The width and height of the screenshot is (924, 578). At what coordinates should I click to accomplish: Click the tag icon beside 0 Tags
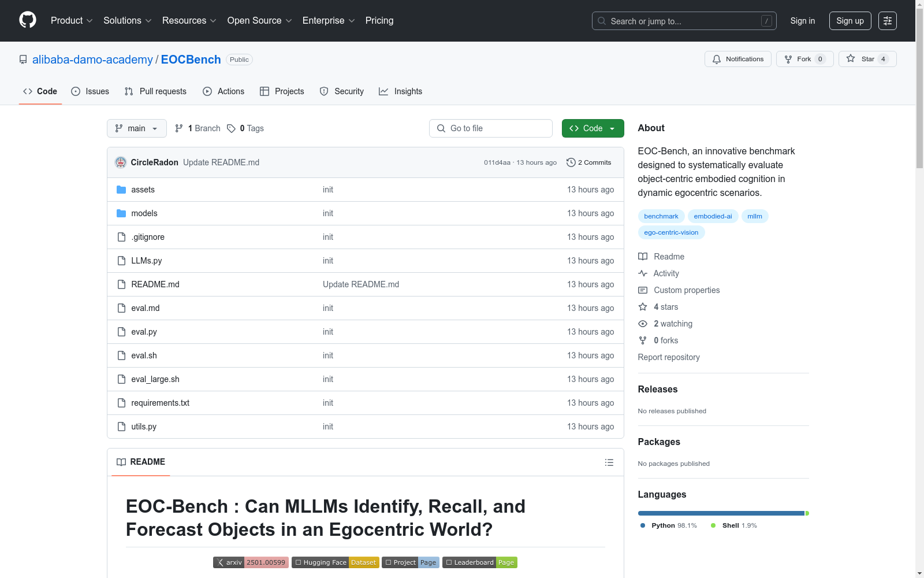point(231,128)
